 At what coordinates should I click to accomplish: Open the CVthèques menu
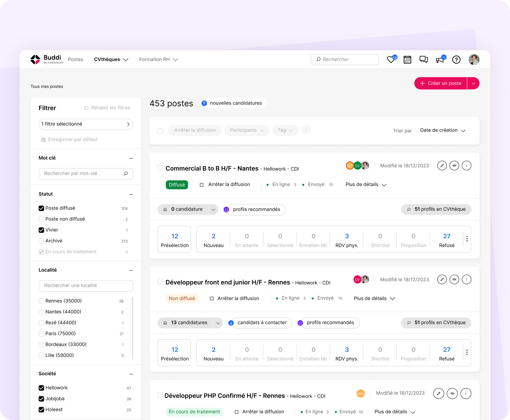coord(111,60)
